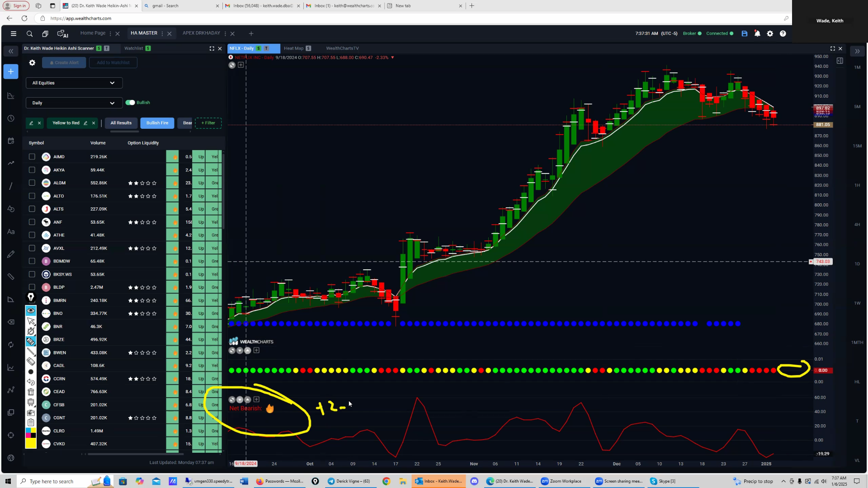Open the Heat Map tab
Viewport: 868px width, 488px height.
(293, 48)
